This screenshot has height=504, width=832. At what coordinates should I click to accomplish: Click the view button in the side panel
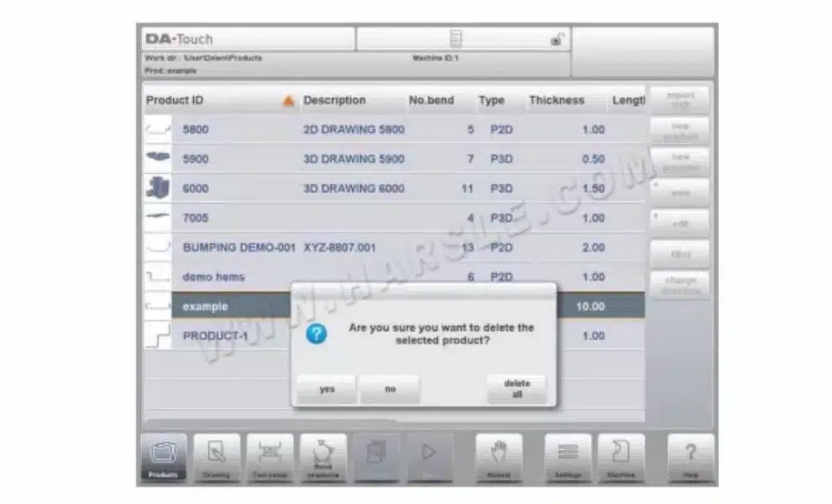tap(681, 193)
